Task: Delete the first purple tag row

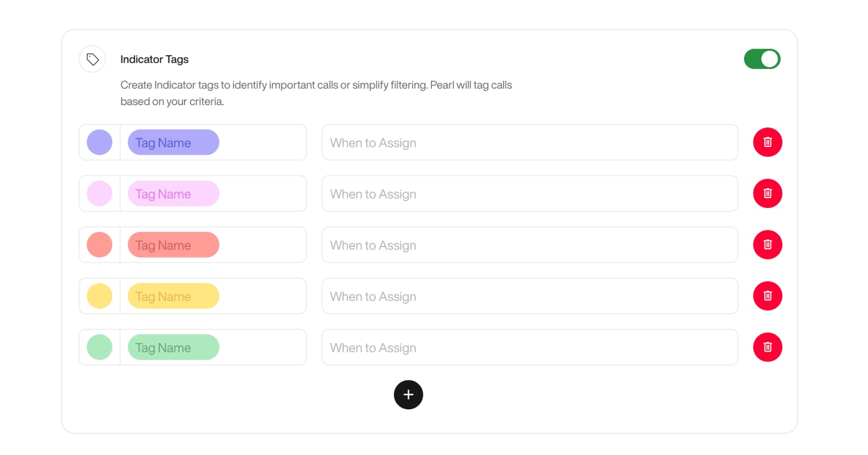Action: coord(767,142)
